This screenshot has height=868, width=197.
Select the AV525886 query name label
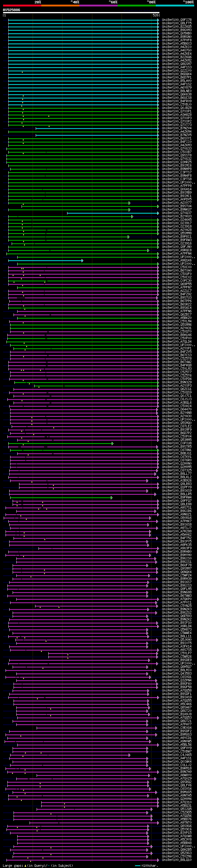[x=11, y=10]
